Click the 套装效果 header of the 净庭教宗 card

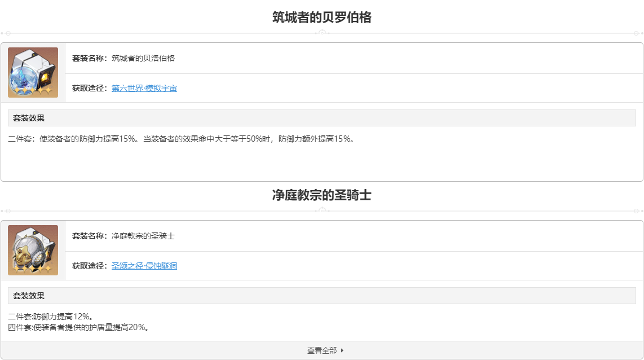(322, 296)
